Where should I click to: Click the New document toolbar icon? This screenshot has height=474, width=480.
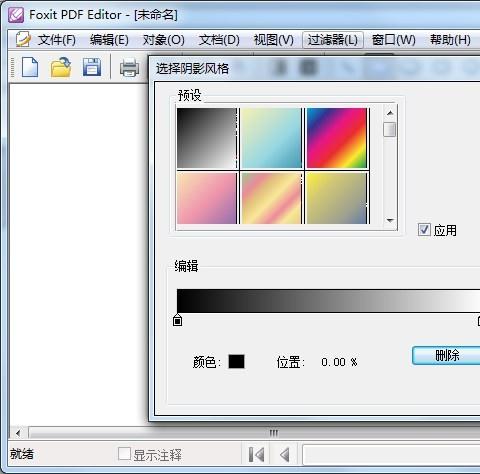pyautogui.click(x=30, y=67)
